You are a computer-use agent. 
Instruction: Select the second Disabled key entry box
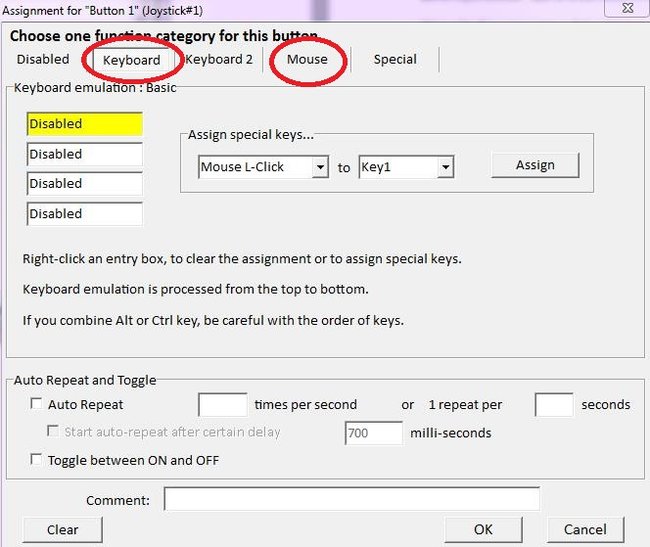pyautogui.click(x=85, y=154)
